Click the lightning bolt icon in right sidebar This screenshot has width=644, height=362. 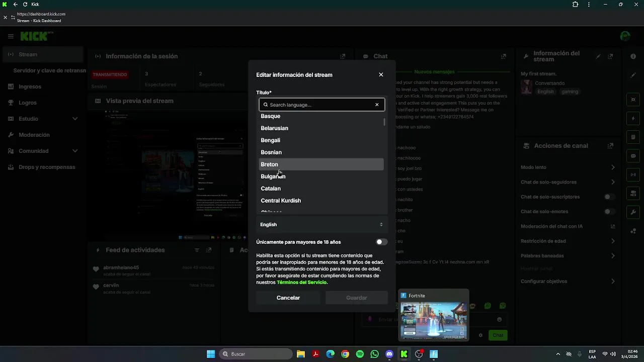(633, 119)
